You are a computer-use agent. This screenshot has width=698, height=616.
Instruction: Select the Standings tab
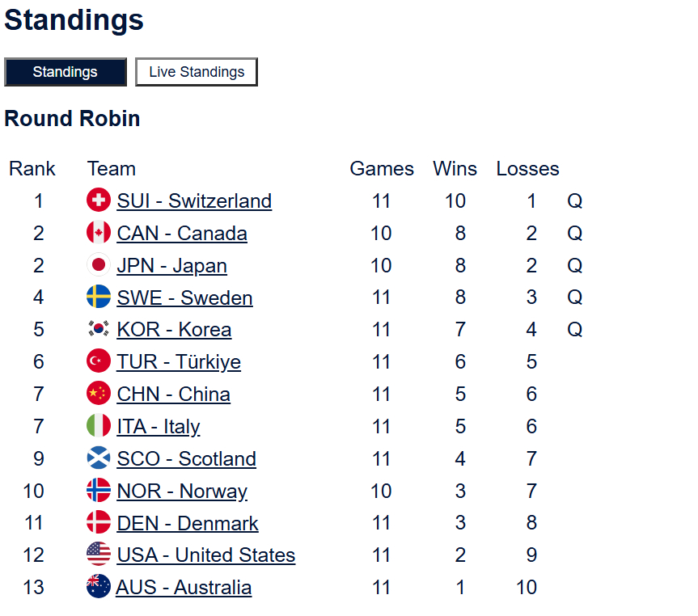click(x=66, y=72)
